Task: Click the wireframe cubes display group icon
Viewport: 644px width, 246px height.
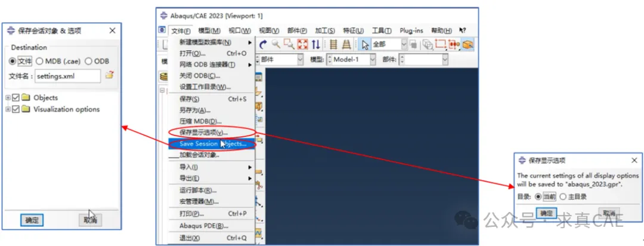Action: [x=428, y=44]
